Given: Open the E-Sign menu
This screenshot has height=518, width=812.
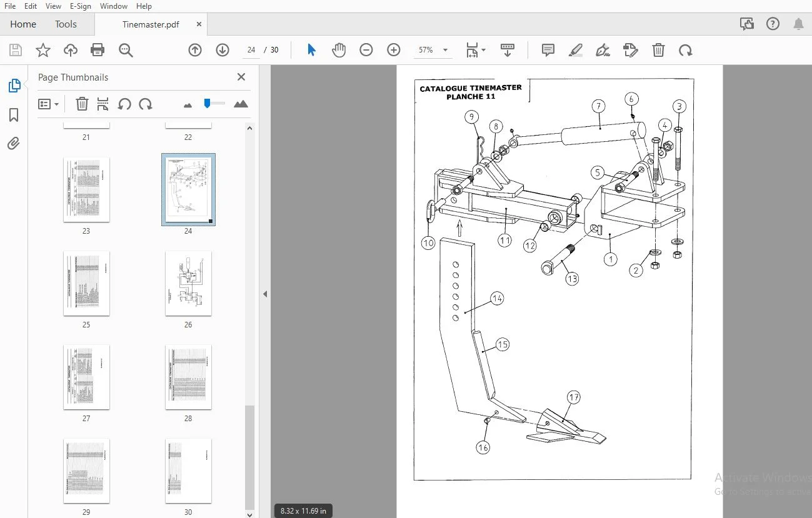Looking at the screenshot, I should tap(80, 6).
